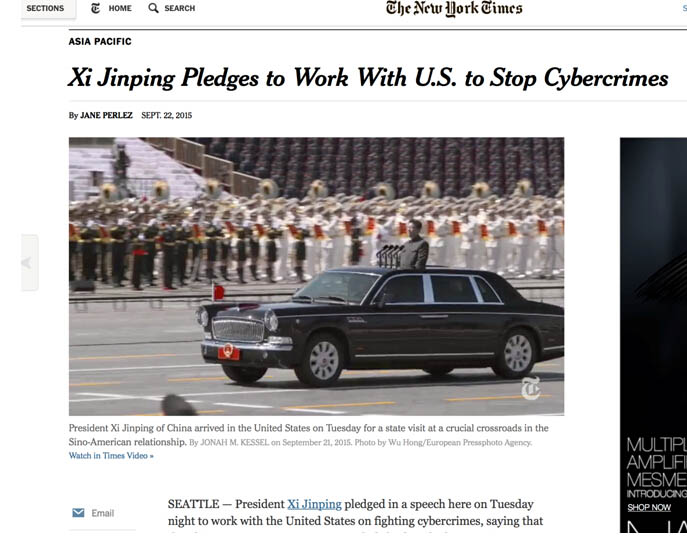This screenshot has width=687, height=536.
Task: Click the photo caption text
Action: point(308,435)
